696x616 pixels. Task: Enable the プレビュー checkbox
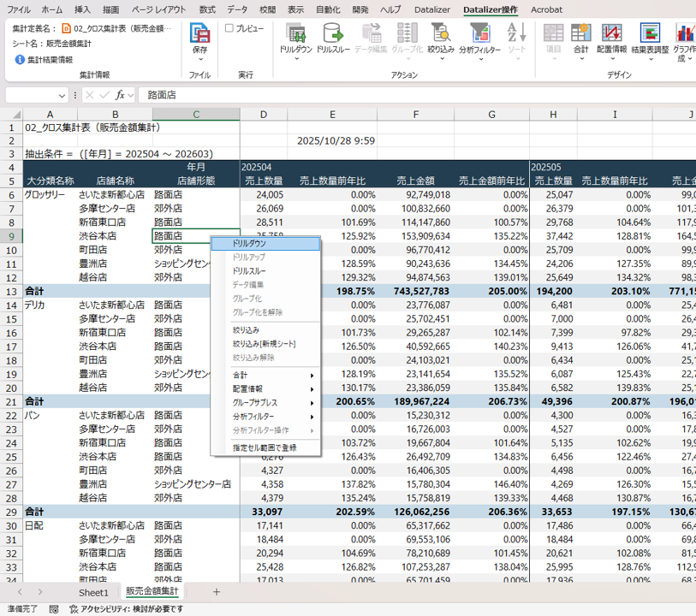click(x=229, y=28)
